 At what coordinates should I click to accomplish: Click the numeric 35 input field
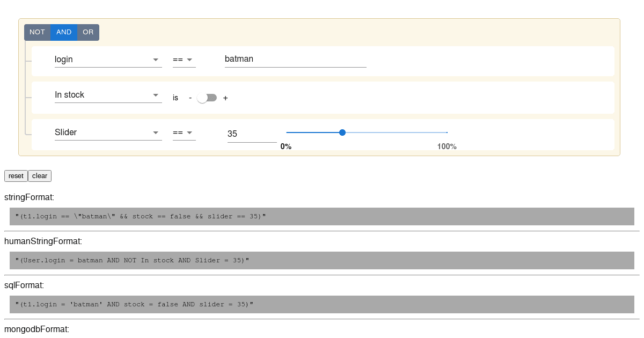tap(252, 134)
